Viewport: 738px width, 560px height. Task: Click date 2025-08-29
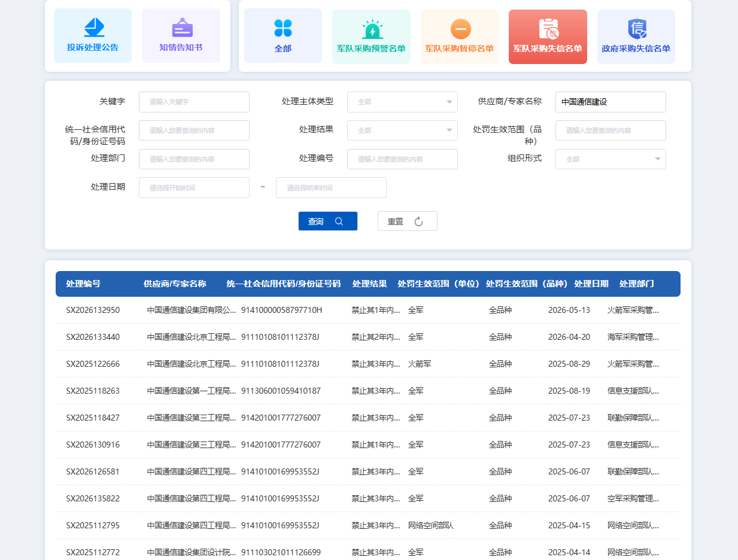[x=569, y=364]
